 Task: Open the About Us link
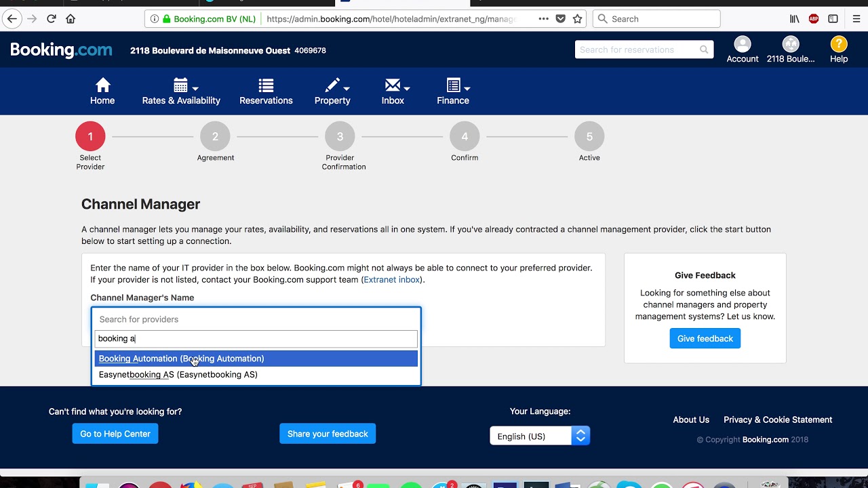pos(691,420)
